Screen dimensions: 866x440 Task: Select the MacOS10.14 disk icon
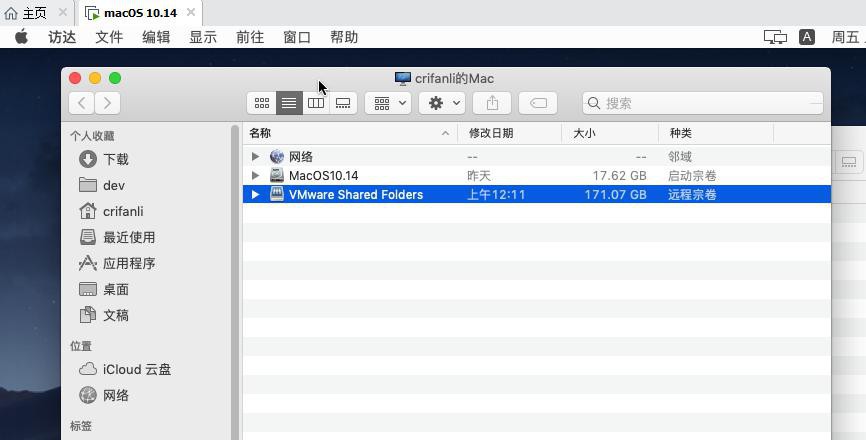277,176
